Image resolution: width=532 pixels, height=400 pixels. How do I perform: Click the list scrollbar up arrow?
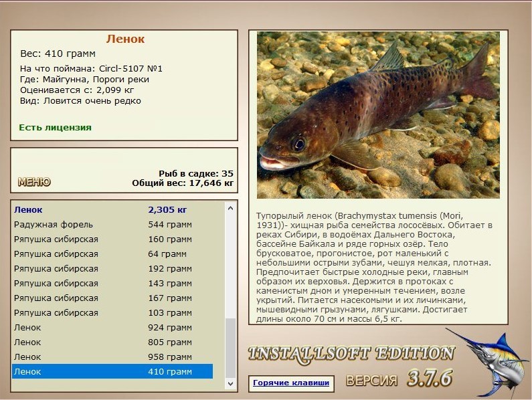pos(230,208)
